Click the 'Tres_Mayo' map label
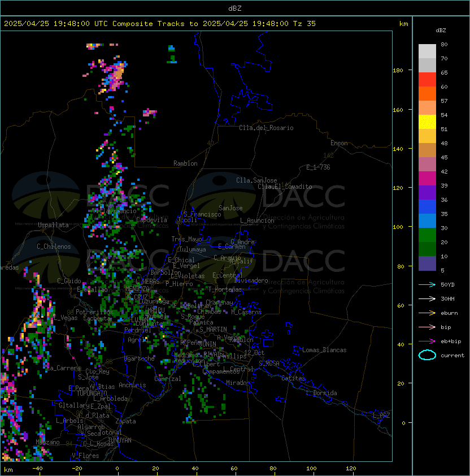The image size is (470, 476). (186, 239)
